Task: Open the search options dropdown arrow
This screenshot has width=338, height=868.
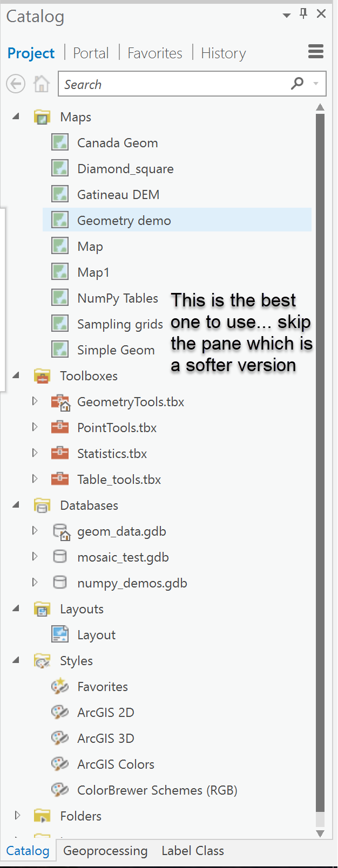Action: pos(316,84)
